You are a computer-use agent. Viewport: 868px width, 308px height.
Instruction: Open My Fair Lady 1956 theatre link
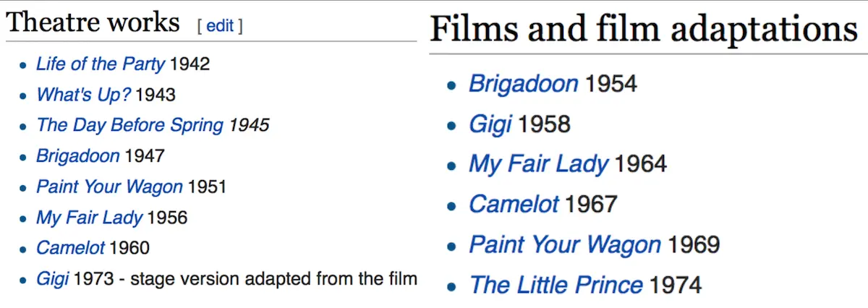click(x=90, y=218)
